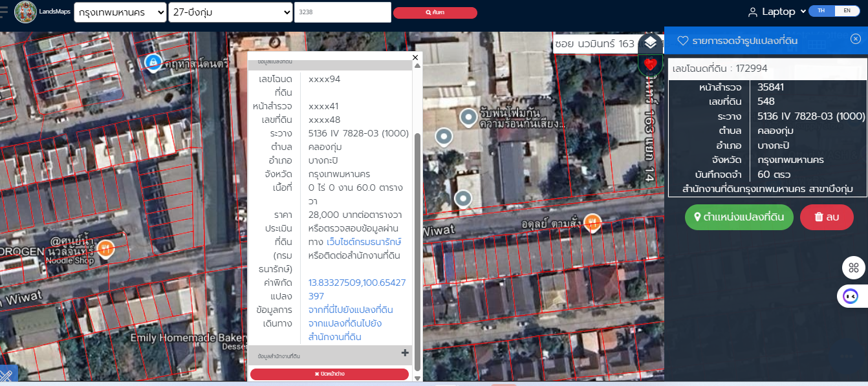Expand the Laptop user menu
The image size is (868, 386).
click(777, 12)
